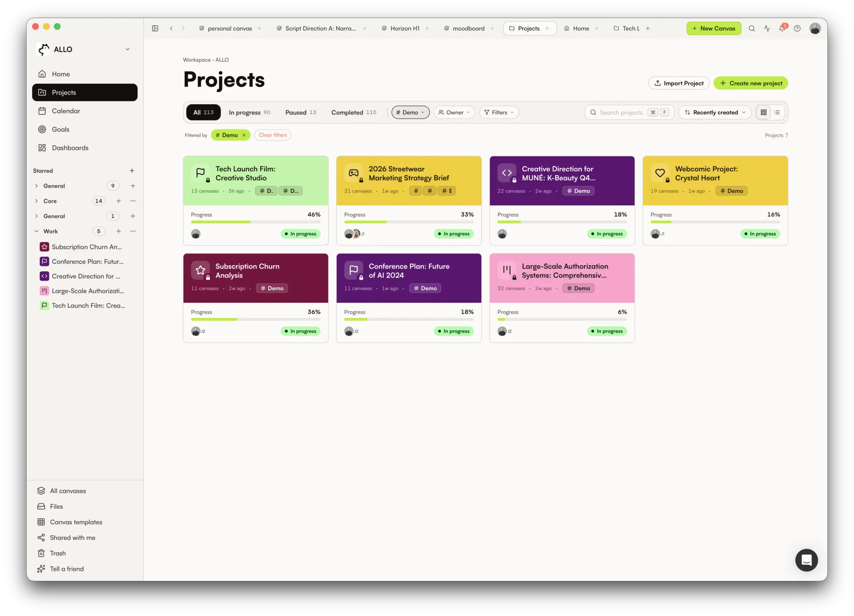Click Webcomic Project heart icon
Viewport: 854px width, 616px height.
click(x=660, y=173)
